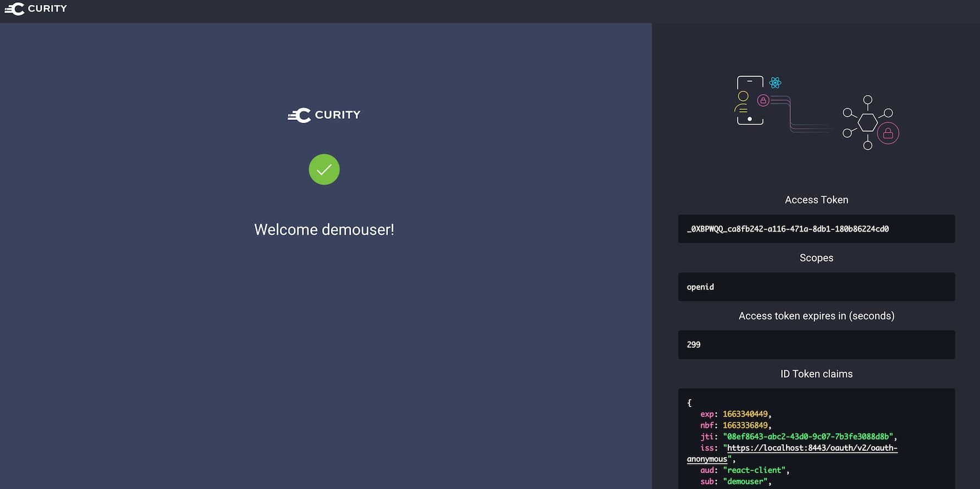This screenshot has height=489, width=980.
Task: Click the React atom icon in the illustration
Action: 775,83
